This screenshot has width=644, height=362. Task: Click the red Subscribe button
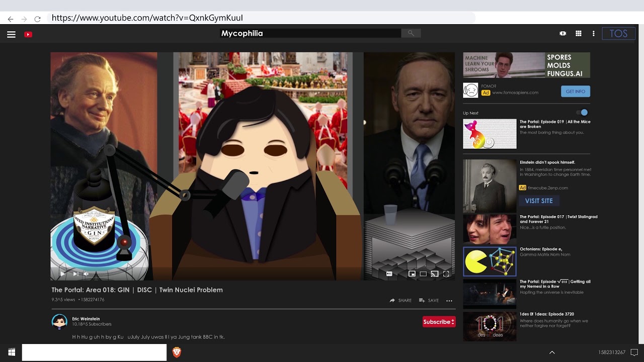tap(439, 322)
